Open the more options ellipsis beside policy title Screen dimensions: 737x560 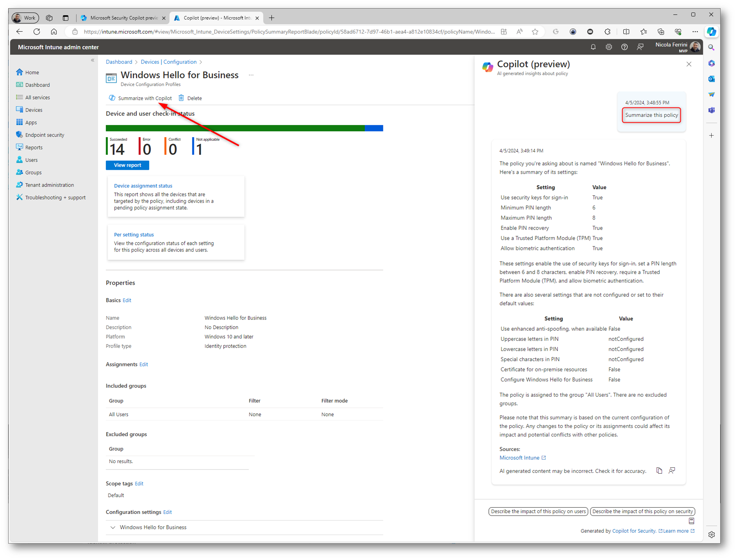click(251, 75)
